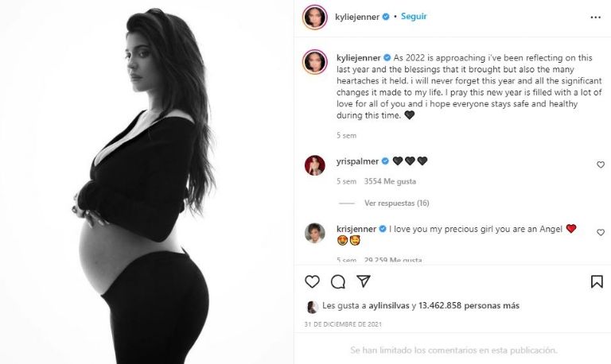Open kyliejenner profile picture in header

coord(315,17)
